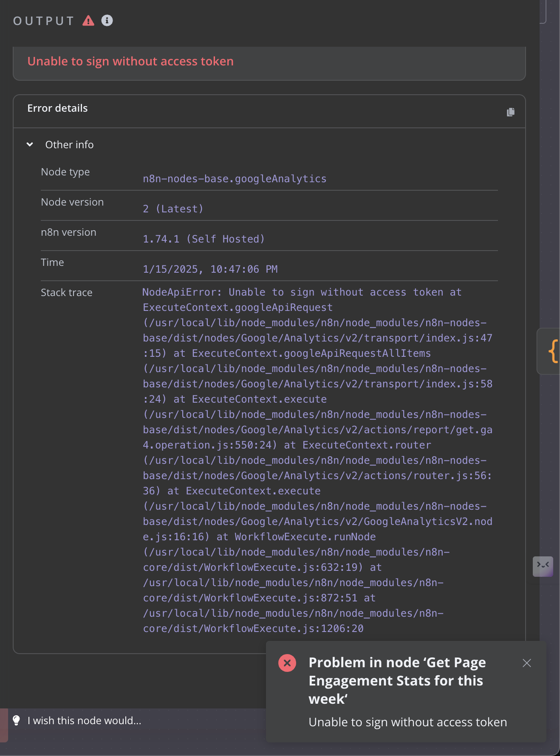Click the node version '2 (Latest)' value

point(173,209)
